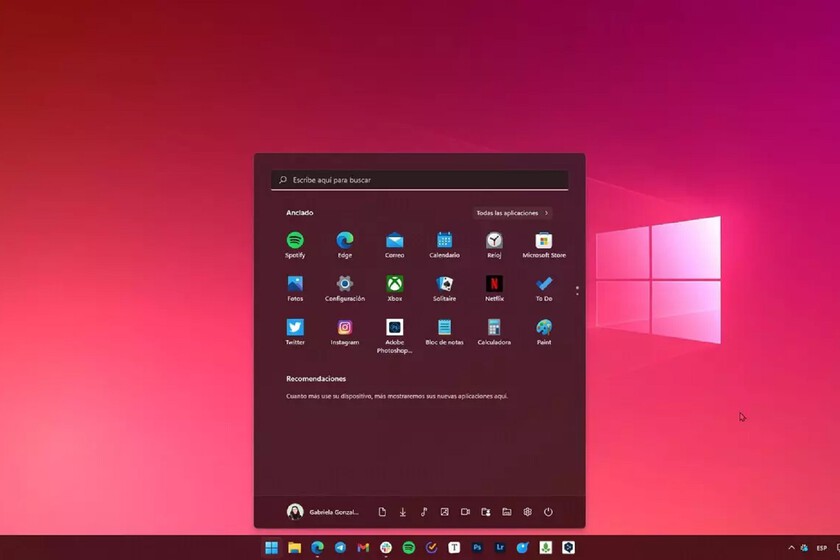This screenshot has width=840, height=560.
Task: Click the Start menu search field
Action: (420, 180)
